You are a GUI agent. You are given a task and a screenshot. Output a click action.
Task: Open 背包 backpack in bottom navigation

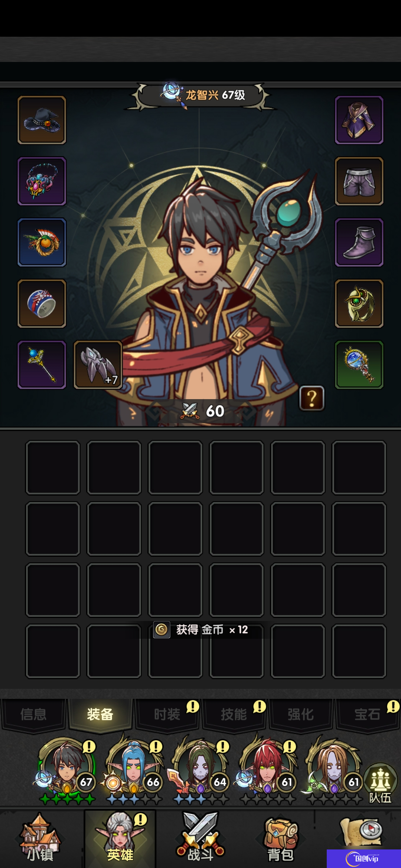coord(281,839)
